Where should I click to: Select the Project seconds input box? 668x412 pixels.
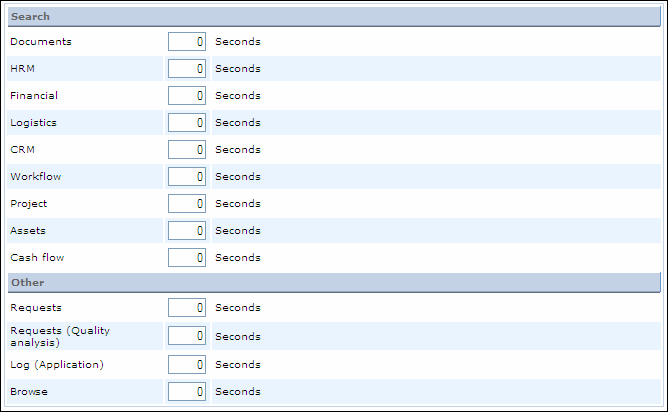click(187, 204)
